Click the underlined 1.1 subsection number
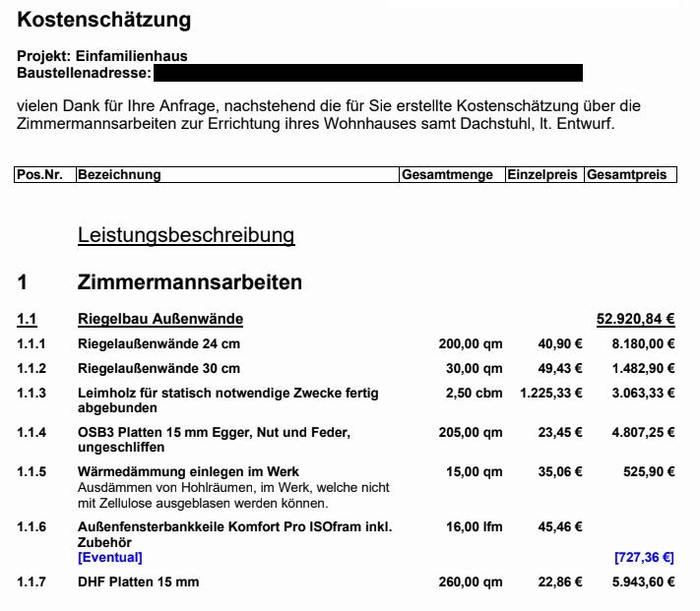 tap(27, 319)
